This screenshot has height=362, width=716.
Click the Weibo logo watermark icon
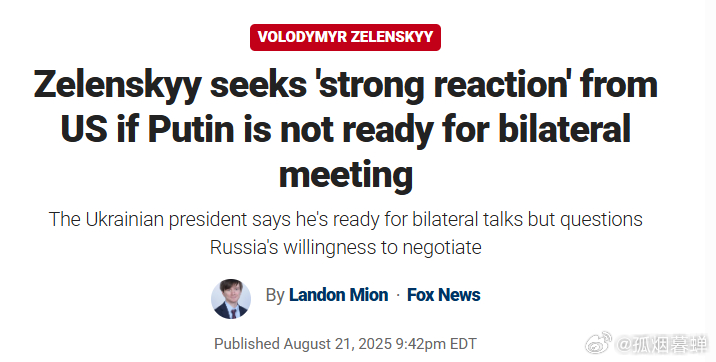pyautogui.click(x=599, y=343)
